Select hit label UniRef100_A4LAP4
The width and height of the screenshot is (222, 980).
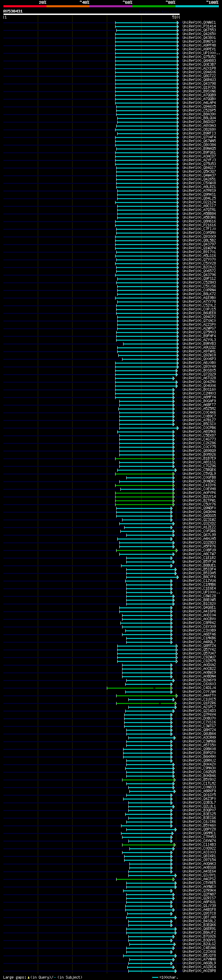click(199, 103)
